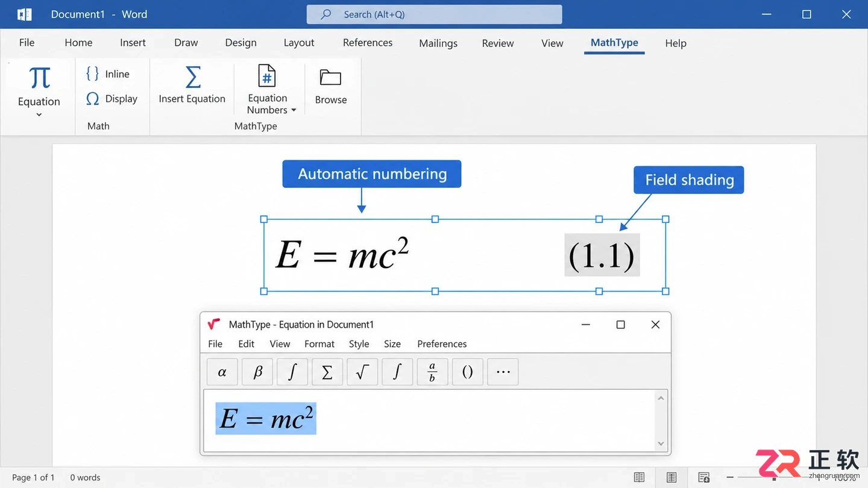Screen dimensions: 868x488
Task: Click the "Page 1 of 1" status indicator
Action: pos(33,478)
